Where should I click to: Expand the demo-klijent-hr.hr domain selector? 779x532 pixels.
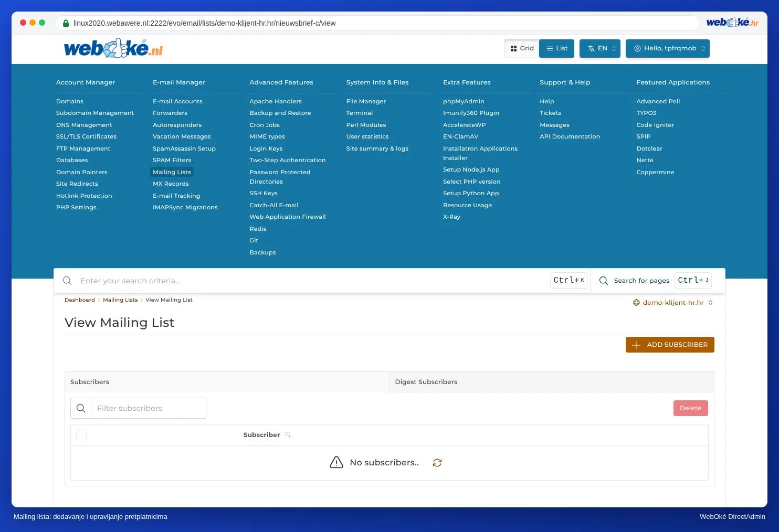(673, 303)
